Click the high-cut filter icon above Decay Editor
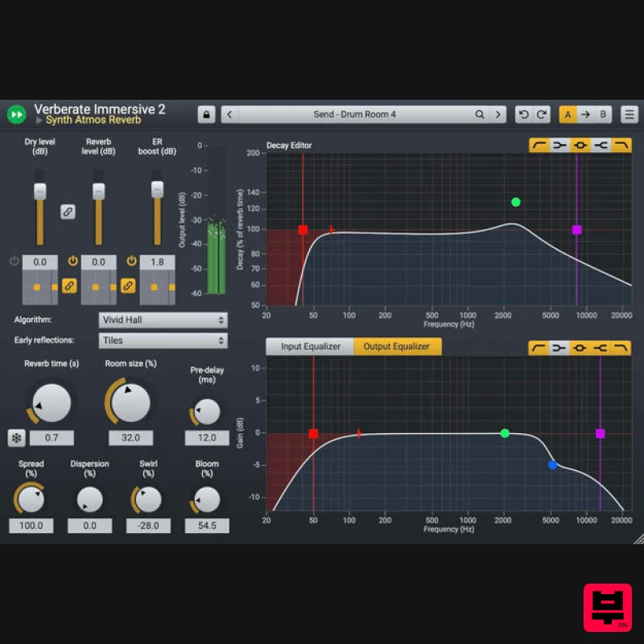 click(x=621, y=145)
